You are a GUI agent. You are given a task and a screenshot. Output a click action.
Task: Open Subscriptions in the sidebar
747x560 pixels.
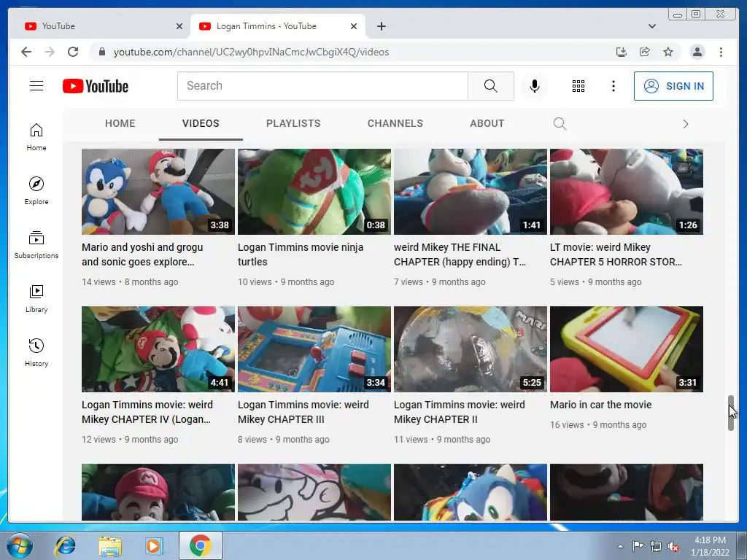click(x=36, y=245)
